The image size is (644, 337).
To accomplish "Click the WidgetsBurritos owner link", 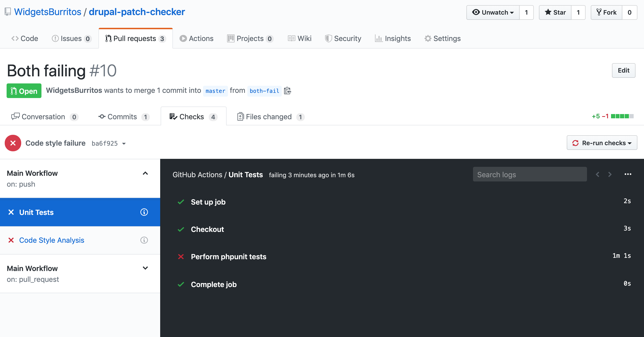I will [x=48, y=12].
